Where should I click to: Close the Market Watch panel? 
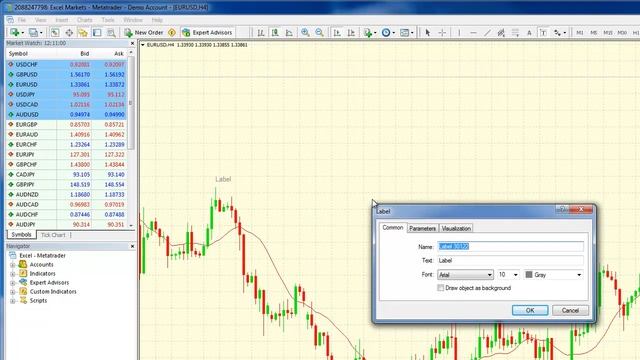click(x=132, y=43)
